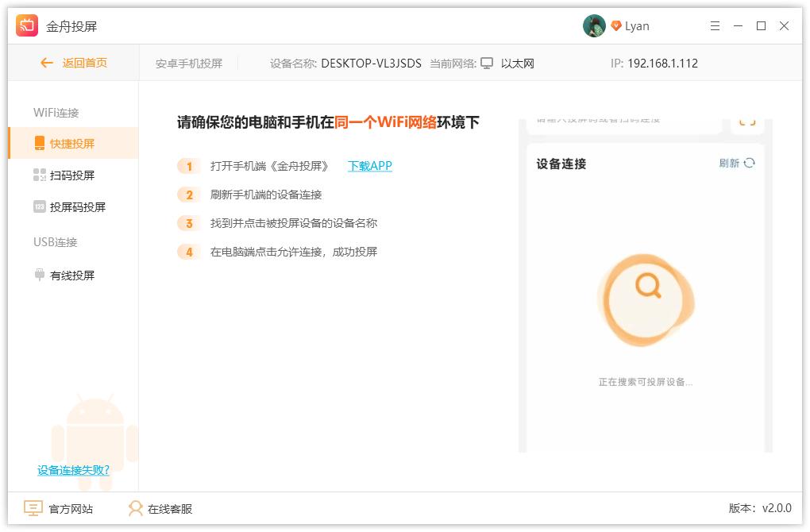Select the 快捷投屏 phone icon in sidebar

click(39, 143)
